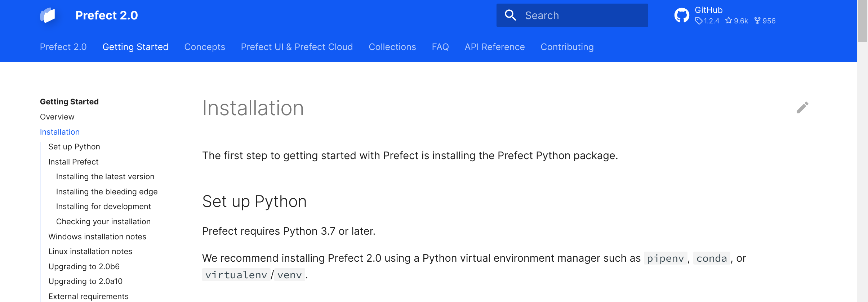Click the Prefect logo icon
The width and height of the screenshot is (868, 302).
[x=48, y=15]
